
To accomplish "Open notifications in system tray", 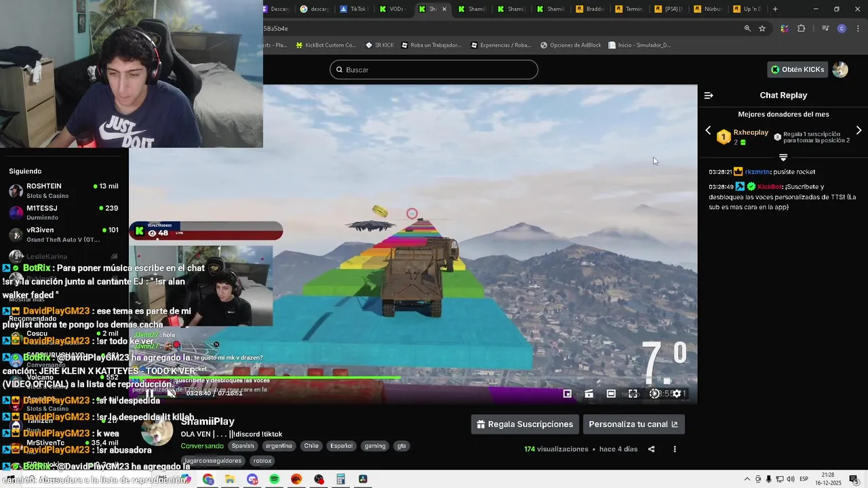I will coord(854,479).
